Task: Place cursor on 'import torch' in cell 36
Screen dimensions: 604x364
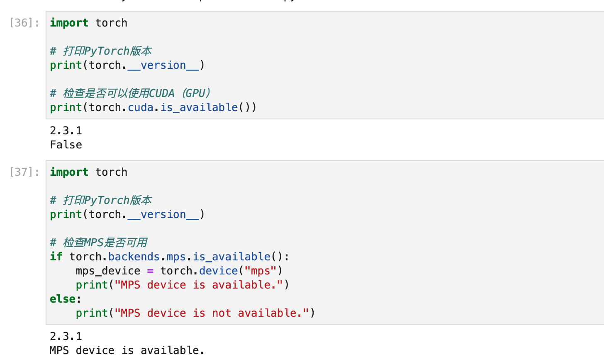Action: (88, 23)
